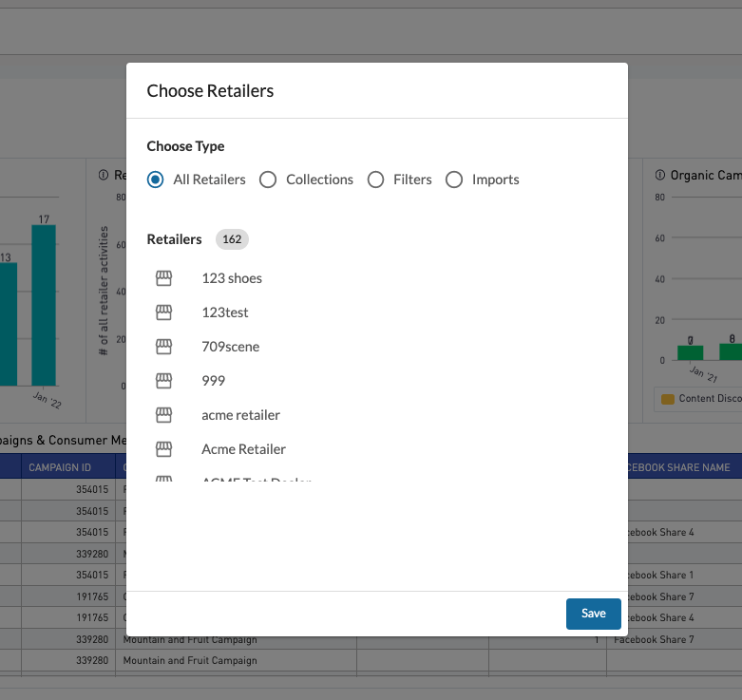742x700 pixels.
Task: Select the capitalized Acme Retailer name
Action: 244,449
